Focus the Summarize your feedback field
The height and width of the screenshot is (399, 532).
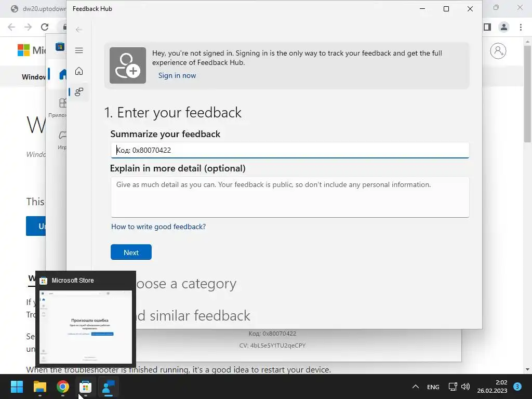[290, 150]
